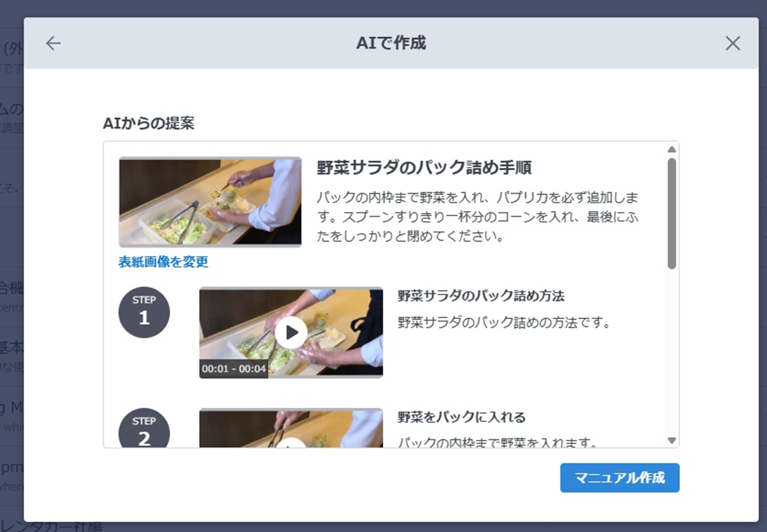The height and width of the screenshot is (532, 767).
Task: Click the AIで作成 dialog title
Action: 391,43
